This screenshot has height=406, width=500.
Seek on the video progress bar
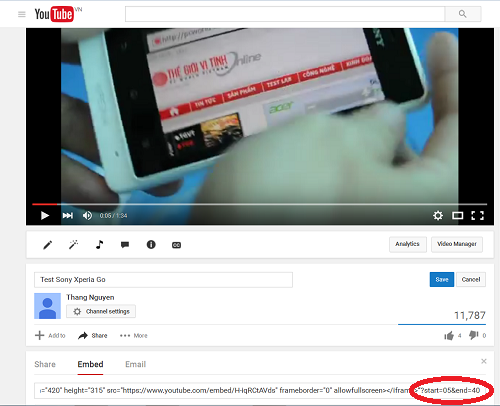[x=260, y=204]
